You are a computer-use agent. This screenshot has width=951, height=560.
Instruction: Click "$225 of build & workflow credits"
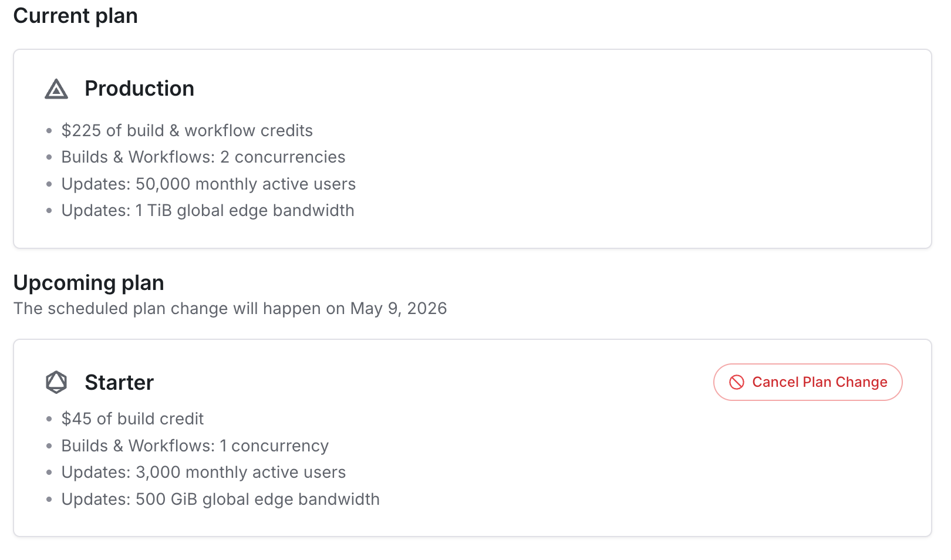187,130
